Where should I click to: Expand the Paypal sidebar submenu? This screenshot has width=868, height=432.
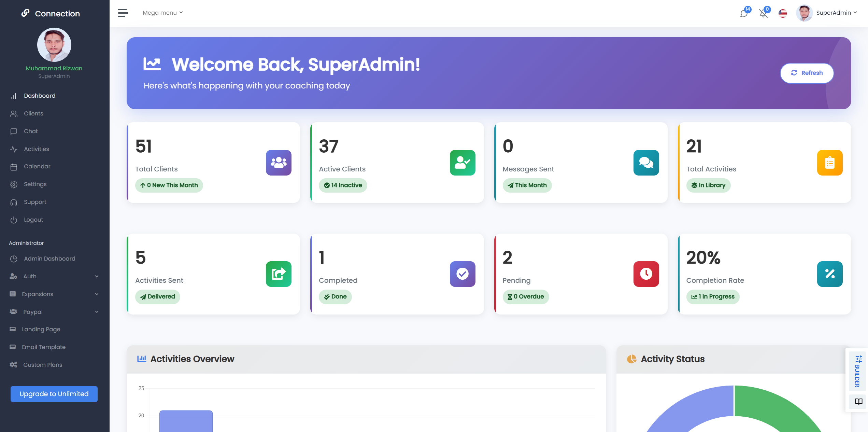click(55, 312)
